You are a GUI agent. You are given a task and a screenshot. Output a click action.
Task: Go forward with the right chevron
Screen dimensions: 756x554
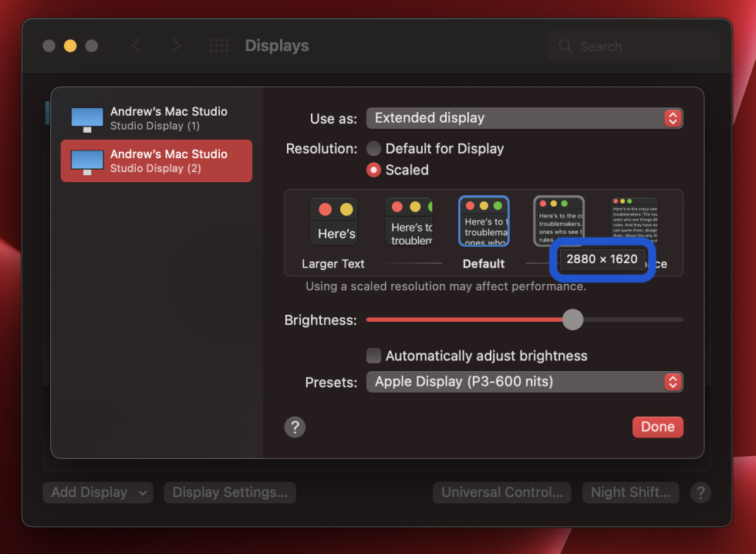coord(176,46)
